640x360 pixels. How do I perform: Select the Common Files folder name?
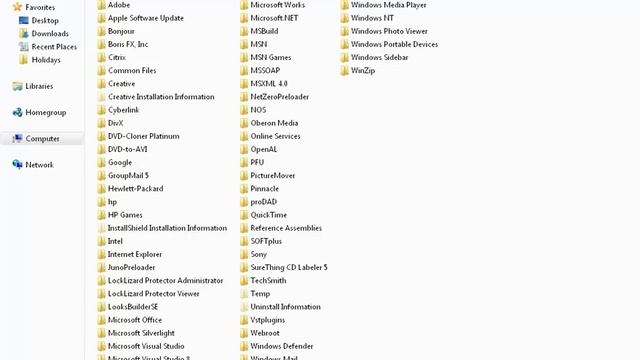(132, 70)
